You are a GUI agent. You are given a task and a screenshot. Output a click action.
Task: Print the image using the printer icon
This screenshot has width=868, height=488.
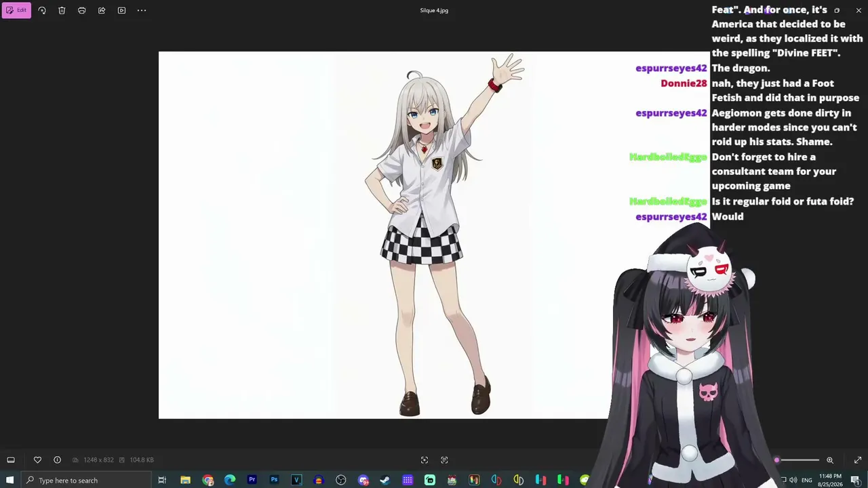[81, 10]
